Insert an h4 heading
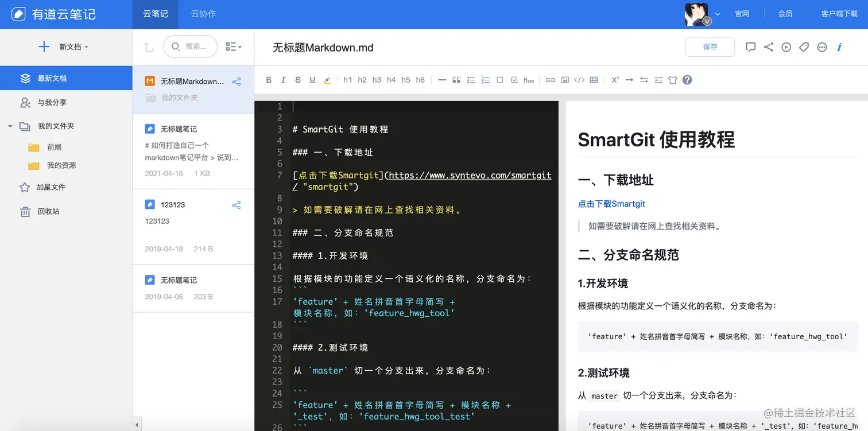The width and height of the screenshot is (868, 431). 392,80
